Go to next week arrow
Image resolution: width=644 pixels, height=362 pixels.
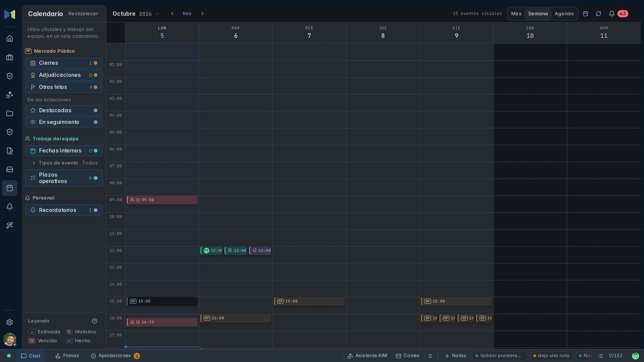[202, 14]
